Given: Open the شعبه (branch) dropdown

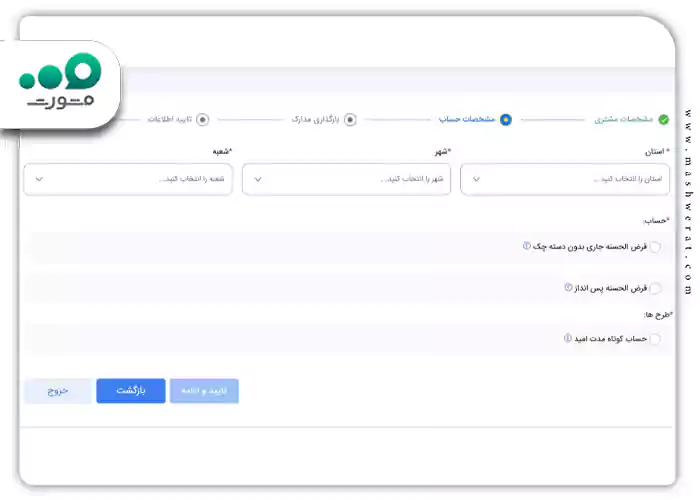Looking at the screenshot, I should tap(128, 179).
